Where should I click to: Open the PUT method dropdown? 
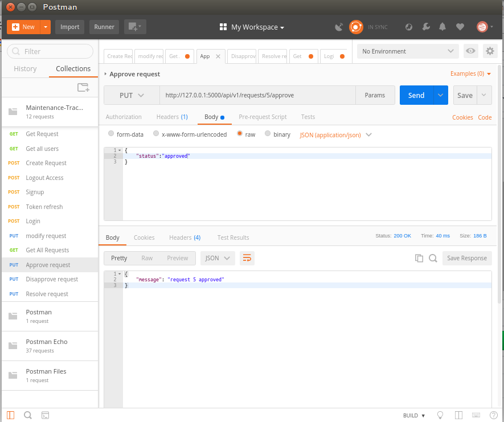tap(132, 95)
